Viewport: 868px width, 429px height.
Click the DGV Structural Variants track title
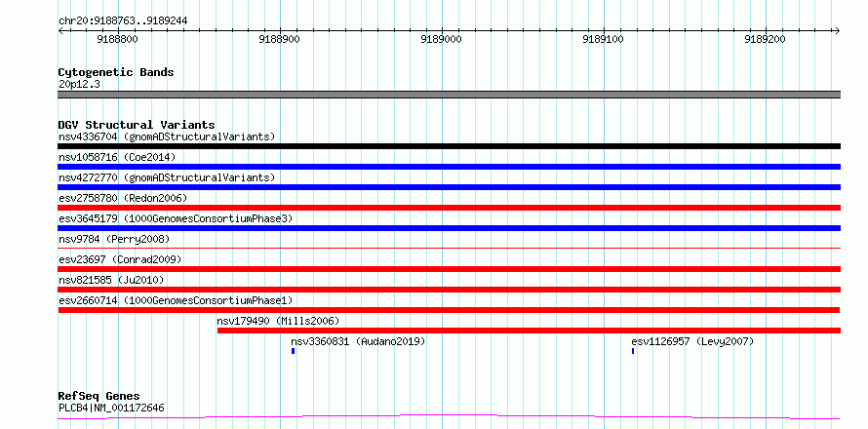[137, 125]
